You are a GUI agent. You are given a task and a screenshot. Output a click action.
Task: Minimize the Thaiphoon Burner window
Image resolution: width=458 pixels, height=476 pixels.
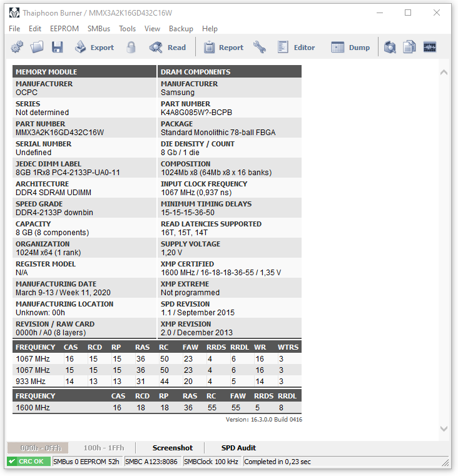point(380,13)
